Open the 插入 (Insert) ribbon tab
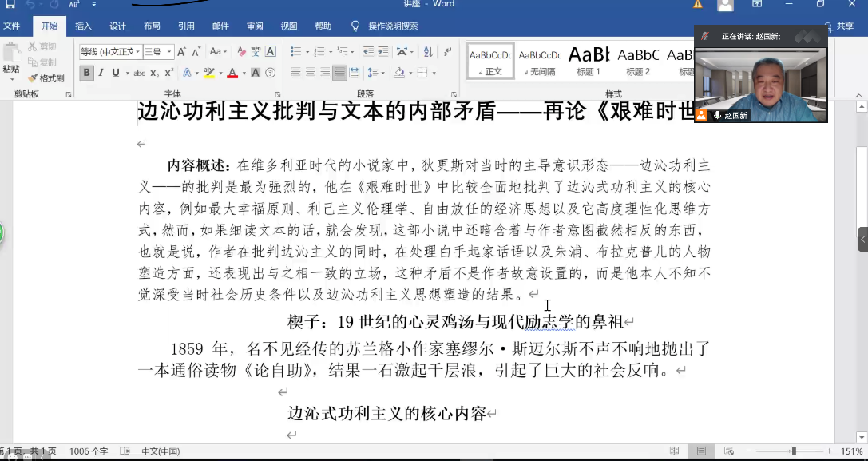Image resolution: width=868 pixels, height=461 pixels. [x=83, y=26]
